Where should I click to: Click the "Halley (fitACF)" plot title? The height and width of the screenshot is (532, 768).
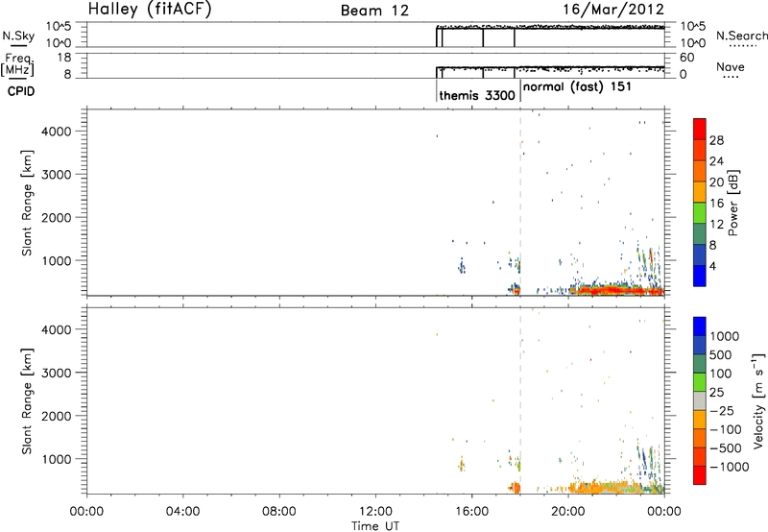[150, 10]
